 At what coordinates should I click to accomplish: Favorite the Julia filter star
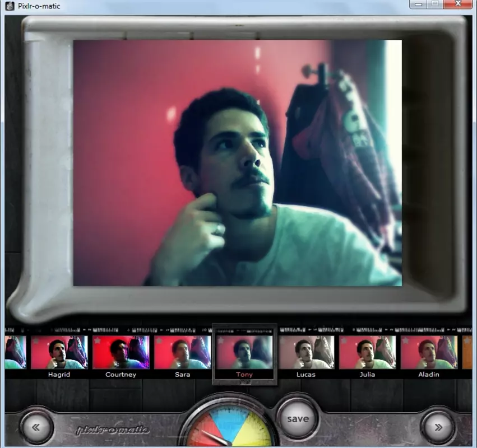pyautogui.click(x=344, y=341)
